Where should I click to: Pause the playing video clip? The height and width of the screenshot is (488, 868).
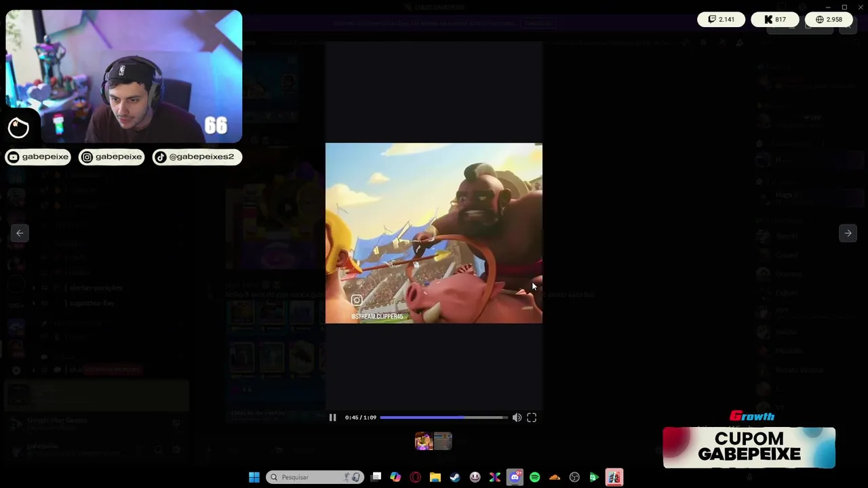click(x=332, y=418)
